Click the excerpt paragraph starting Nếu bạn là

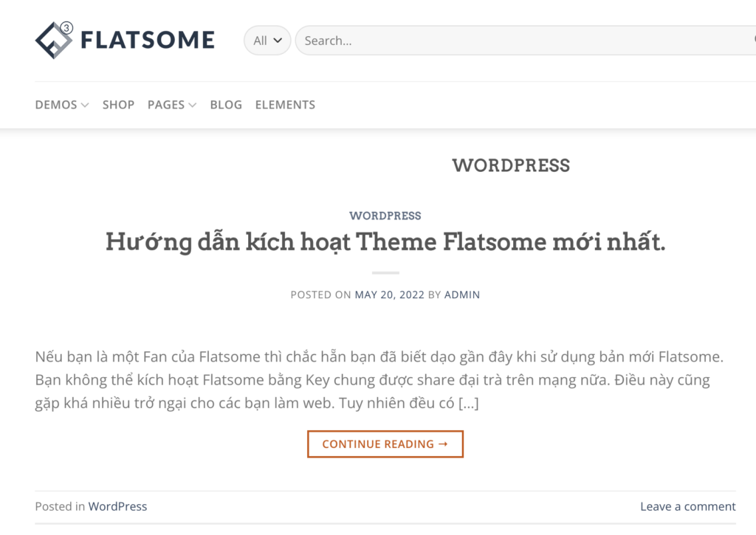point(379,380)
